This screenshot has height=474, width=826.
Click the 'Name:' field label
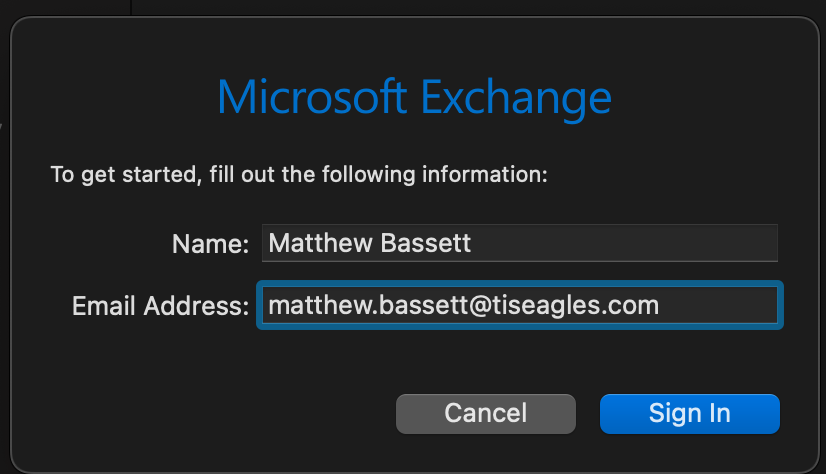coord(210,244)
